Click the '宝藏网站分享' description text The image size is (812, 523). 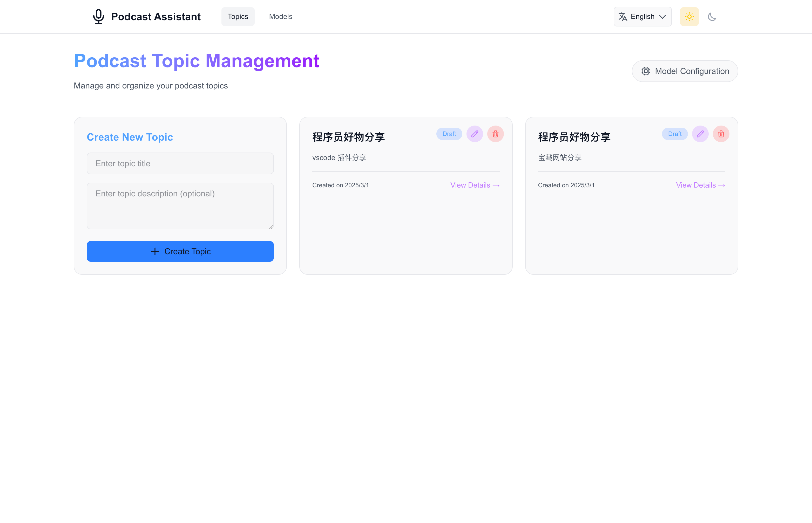click(x=560, y=157)
